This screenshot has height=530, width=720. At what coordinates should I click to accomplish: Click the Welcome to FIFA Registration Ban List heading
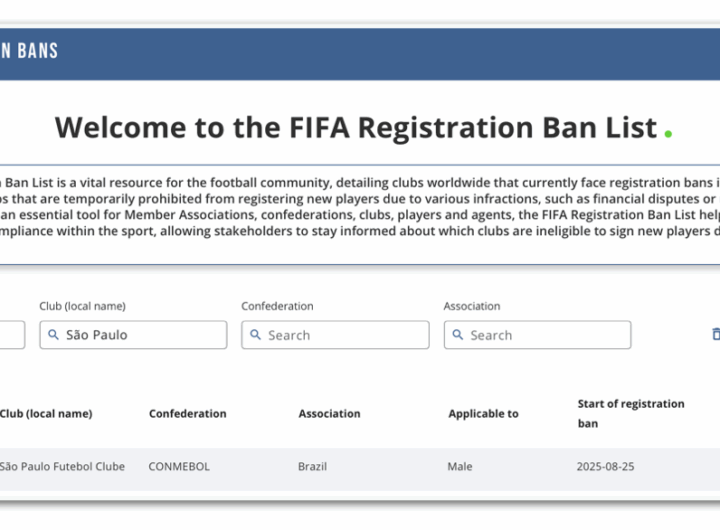pyautogui.click(x=356, y=128)
